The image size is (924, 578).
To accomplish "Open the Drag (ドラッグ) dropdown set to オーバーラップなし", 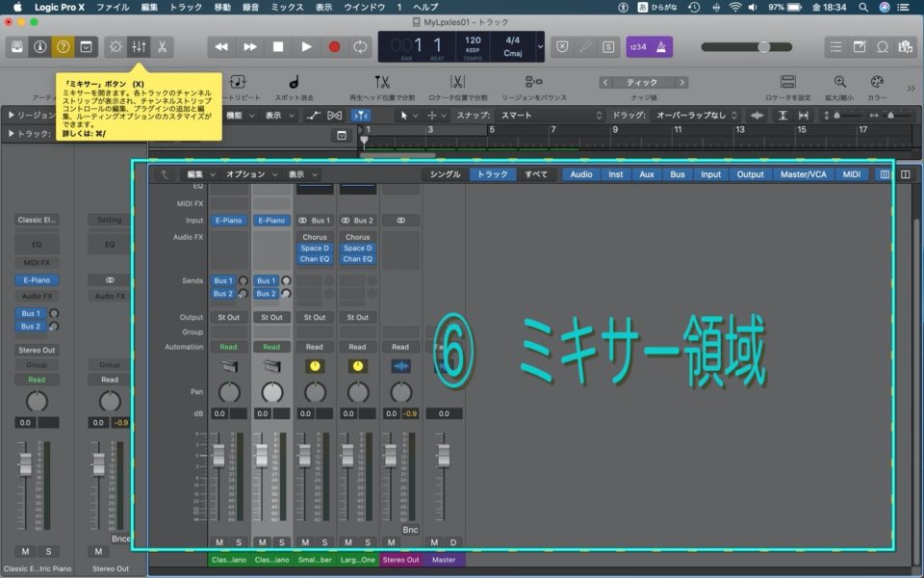I will tap(695, 116).
